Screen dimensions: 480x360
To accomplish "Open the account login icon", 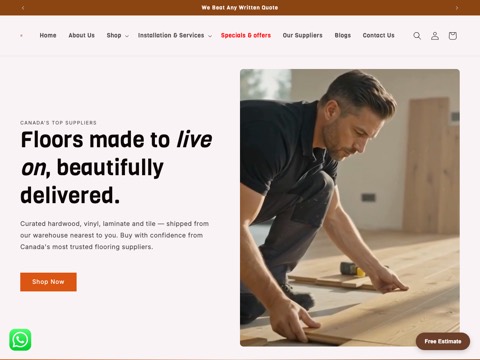I will pos(435,36).
